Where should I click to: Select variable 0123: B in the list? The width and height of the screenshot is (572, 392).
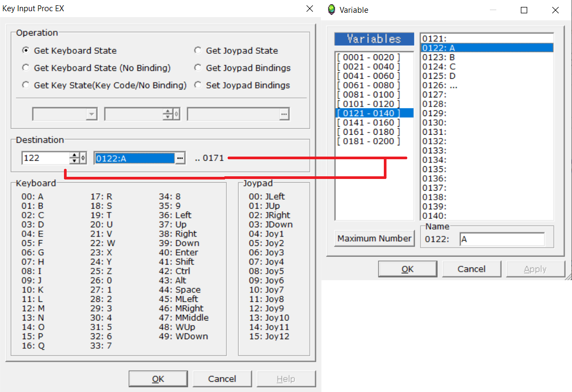(x=487, y=57)
